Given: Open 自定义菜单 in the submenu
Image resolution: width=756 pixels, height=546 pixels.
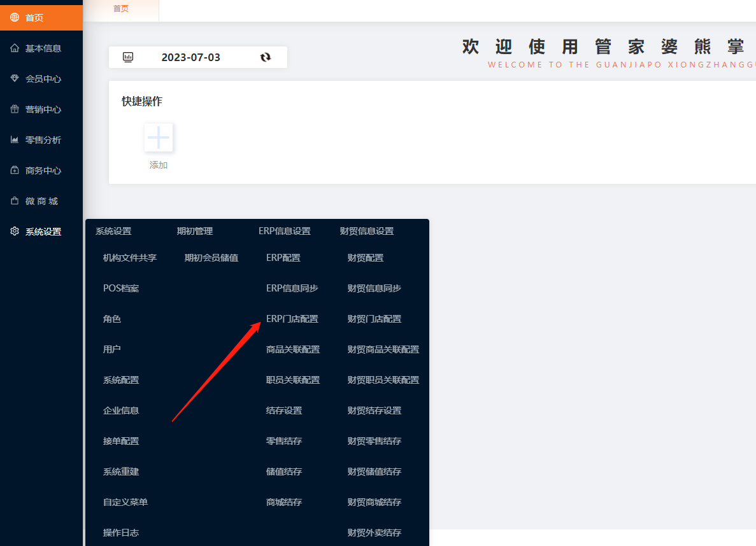Looking at the screenshot, I should click(x=125, y=501).
